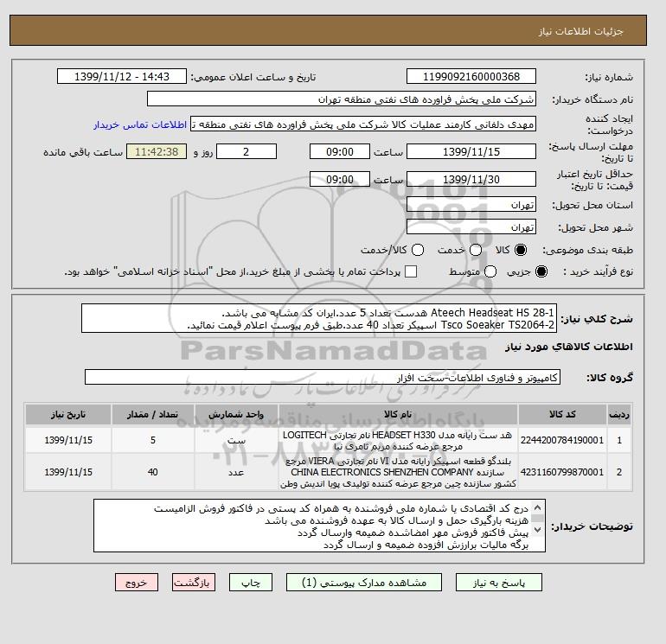Click the remaining time 11:42:38 field
Viewport: 666px width, 644px height.
[157, 151]
